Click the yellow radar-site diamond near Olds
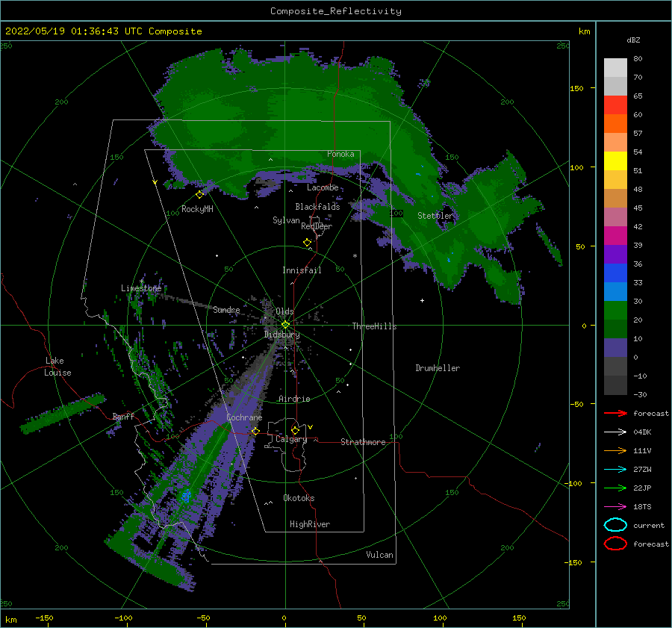 285,325
